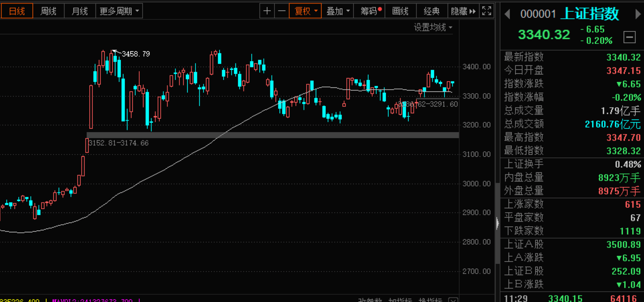Screen dimensions: 644x302
Task: Click the 平盘家数 row showing 67
Action: pyautogui.click(x=572, y=218)
